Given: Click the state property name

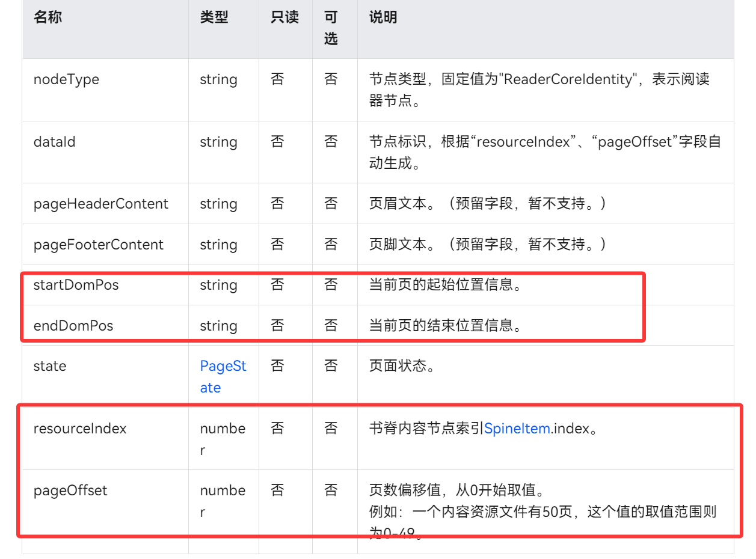Looking at the screenshot, I should point(49,366).
